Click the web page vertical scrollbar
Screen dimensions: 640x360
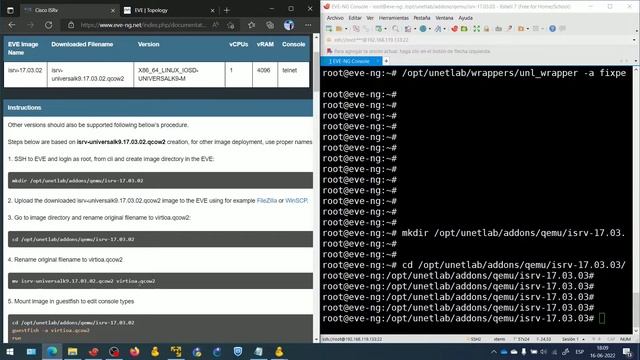coord(316,188)
